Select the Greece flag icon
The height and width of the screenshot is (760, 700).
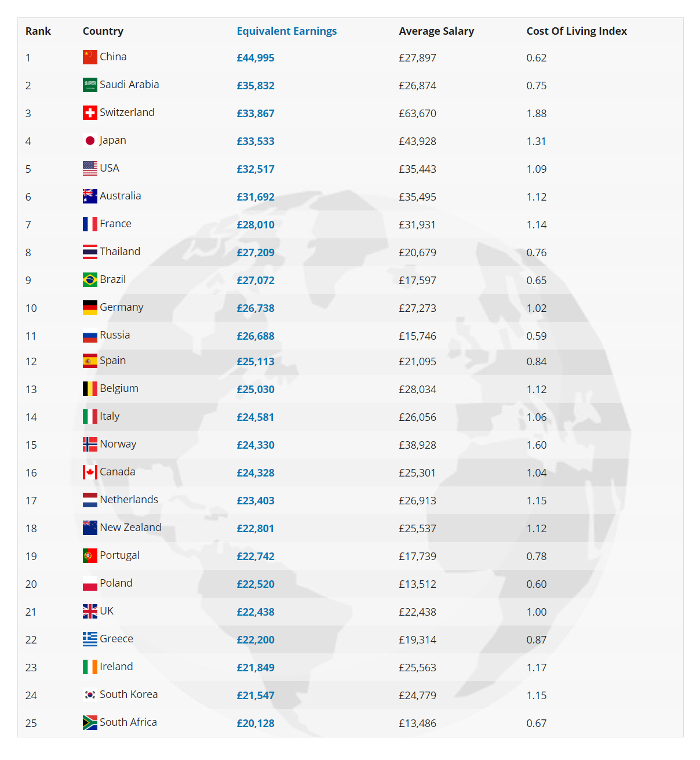coord(90,639)
